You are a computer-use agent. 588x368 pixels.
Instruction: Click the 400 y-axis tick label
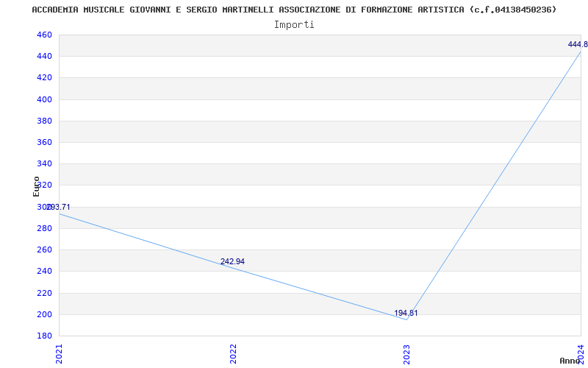[x=44, y=99]
